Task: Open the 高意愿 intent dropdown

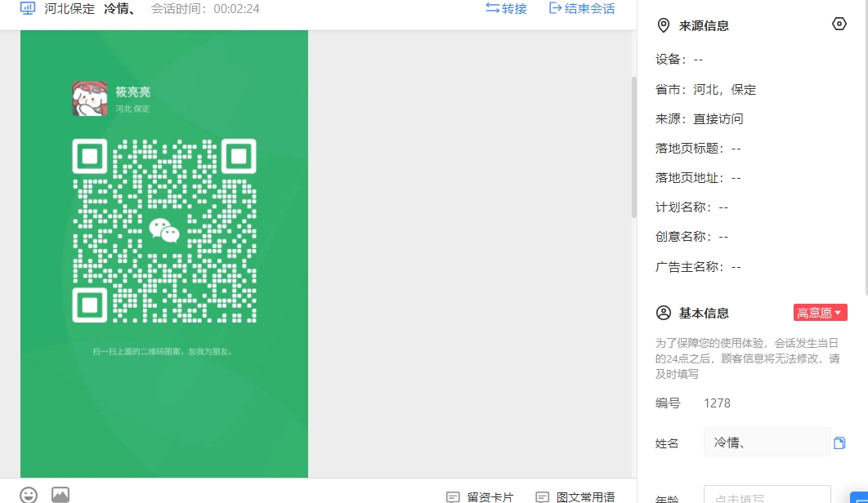Action: coord(820,313)
